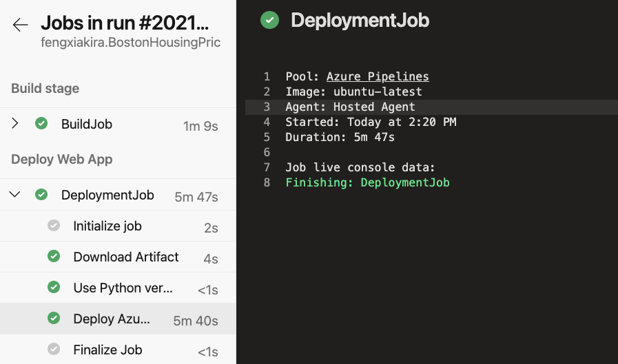This screenshot has width=618, height=364.
Task: Click log line 'Job live console data:'
Action: pos(360,167)
